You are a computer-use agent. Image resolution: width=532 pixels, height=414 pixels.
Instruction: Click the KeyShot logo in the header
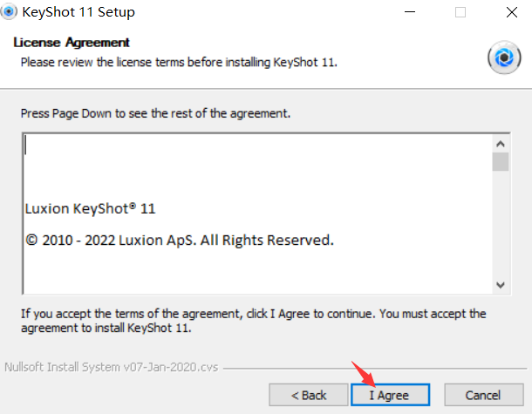click(x=504, y=58)
